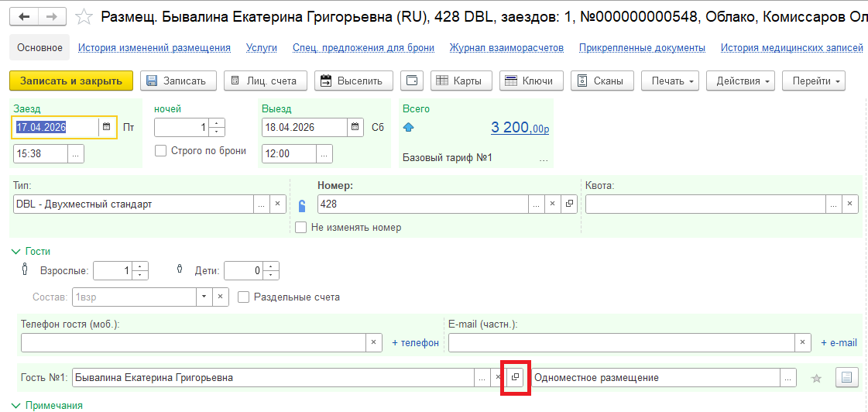Enable Строго по брони checkbox

(161, 150)
